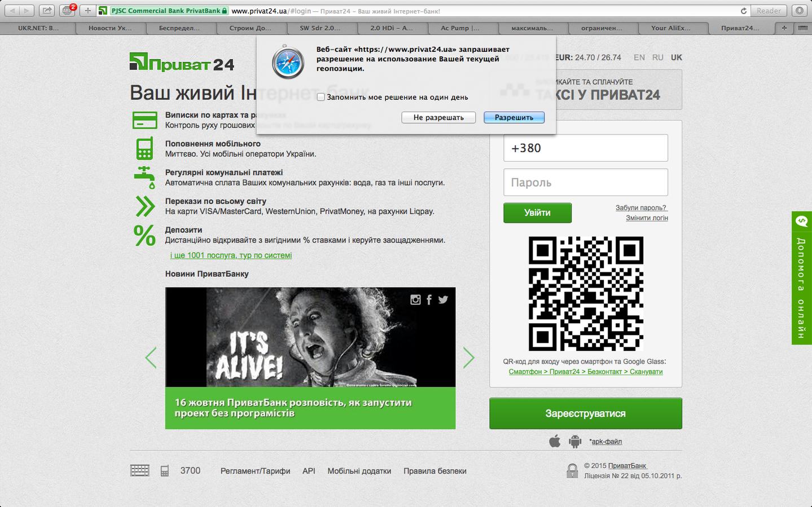Open the Допомога онлайн side tab
The height and width of the screenshot is (507, 812).
point(801,277)
